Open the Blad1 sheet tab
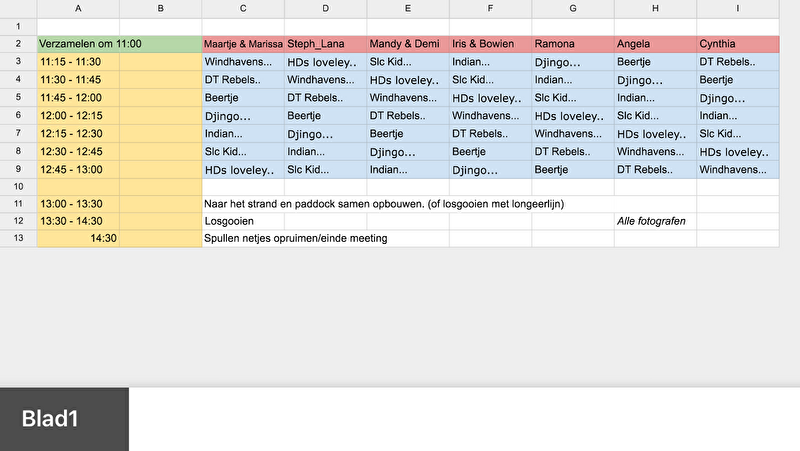The height and width of the screenshot is (451, 800). click(64, 419)
